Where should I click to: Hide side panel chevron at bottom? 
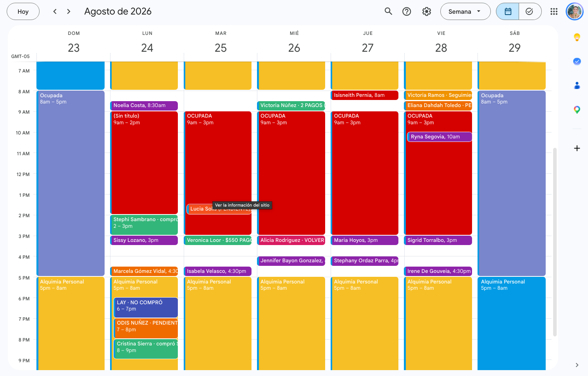(577, 365)
